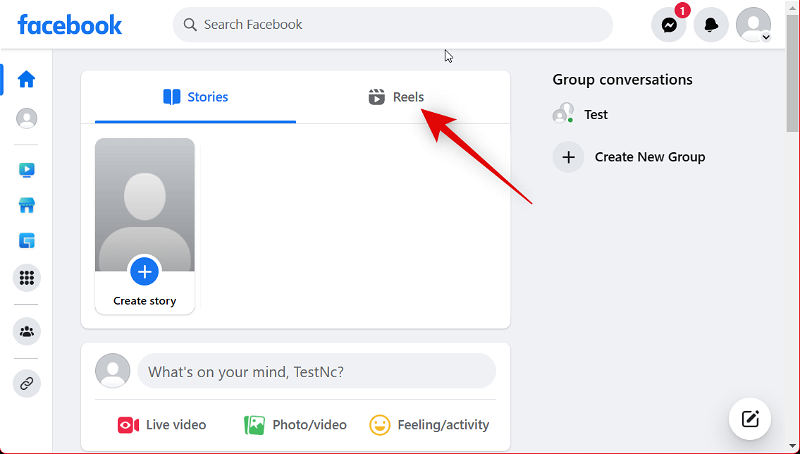Screen dimensions: 800x454
Task: Click the Home icon in left sidebar
Action: [27, 79]
